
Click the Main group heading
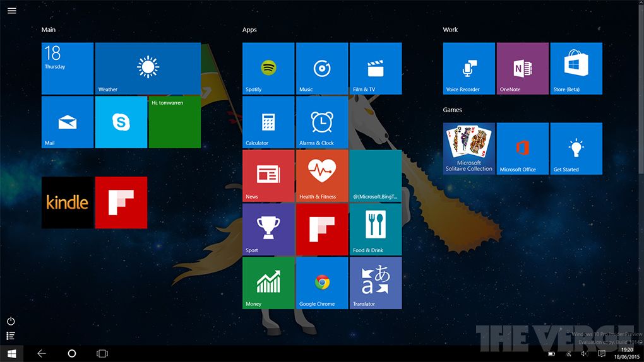49,30
